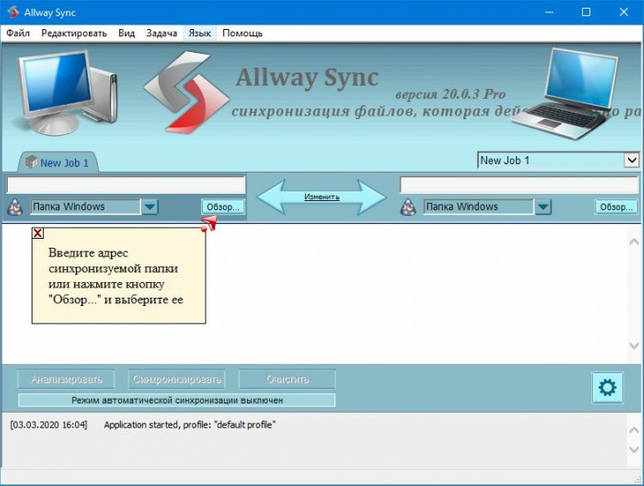Click the automatic synchronization mode status button
Viewport: 644px width, 486px height.
[x=177, y=400]
